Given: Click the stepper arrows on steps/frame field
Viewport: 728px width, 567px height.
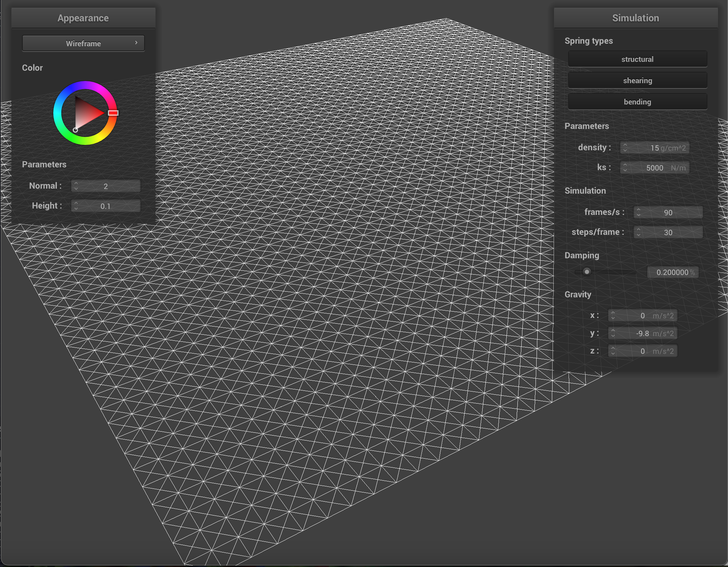Looking at the screenshot, I should [639, 232].
